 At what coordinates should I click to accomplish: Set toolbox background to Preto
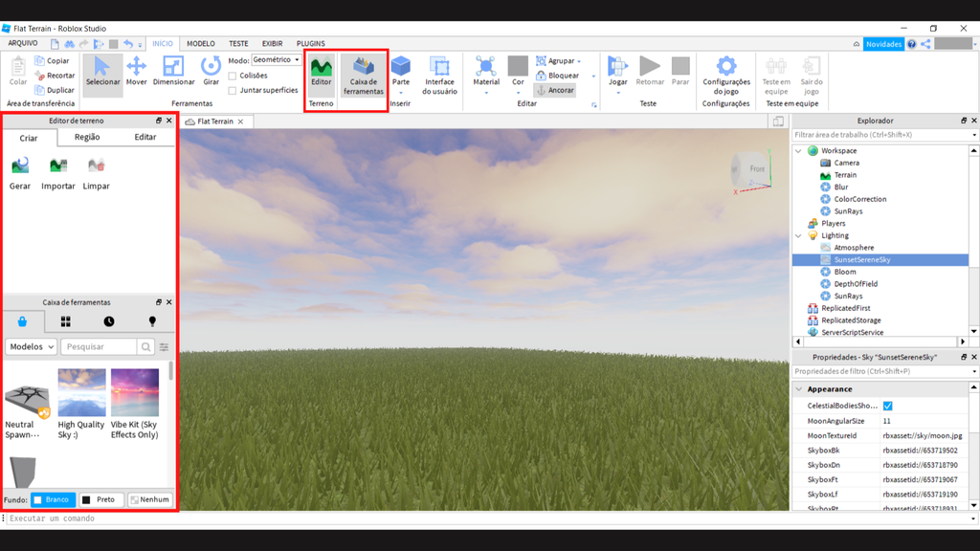click(x=100, y=499)
